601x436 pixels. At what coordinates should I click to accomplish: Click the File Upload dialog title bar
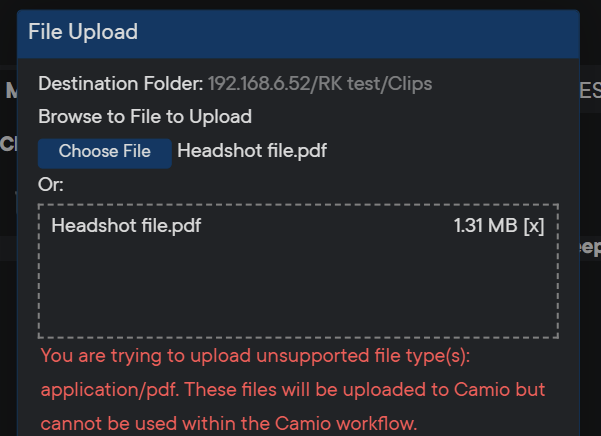point(350,32)
